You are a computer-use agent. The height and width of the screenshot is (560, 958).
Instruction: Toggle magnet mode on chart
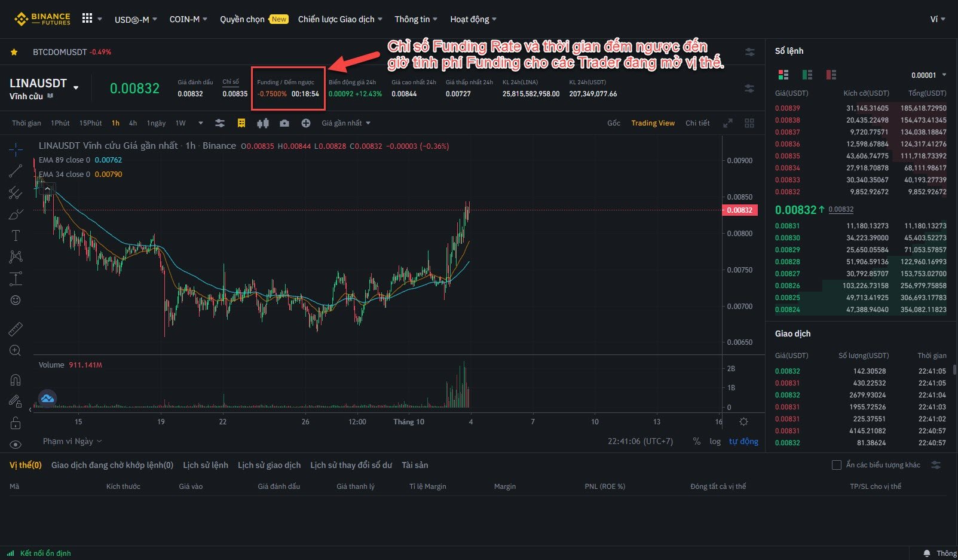16,380
